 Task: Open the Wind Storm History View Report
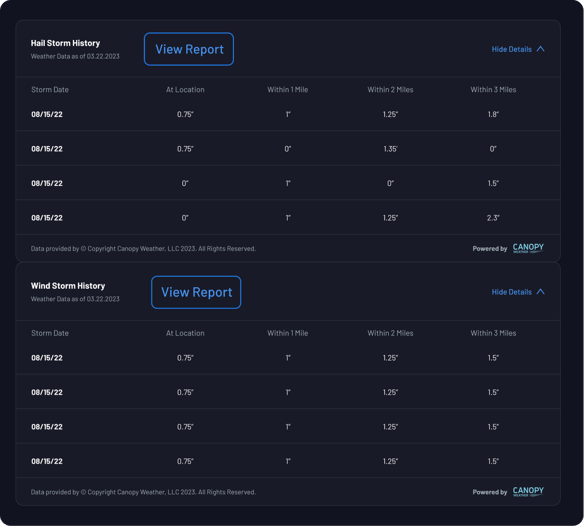(x=196, y=292)
